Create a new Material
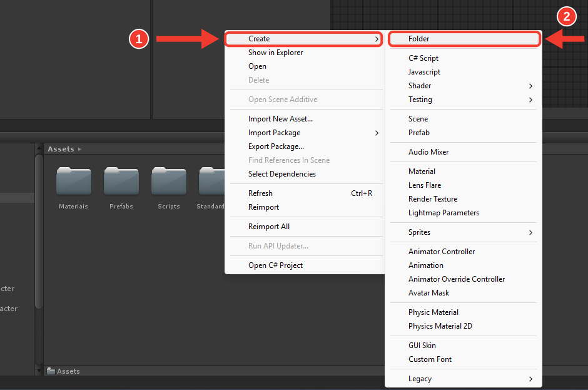Screen dimensions: 588x390 click(x=464, y=172)
